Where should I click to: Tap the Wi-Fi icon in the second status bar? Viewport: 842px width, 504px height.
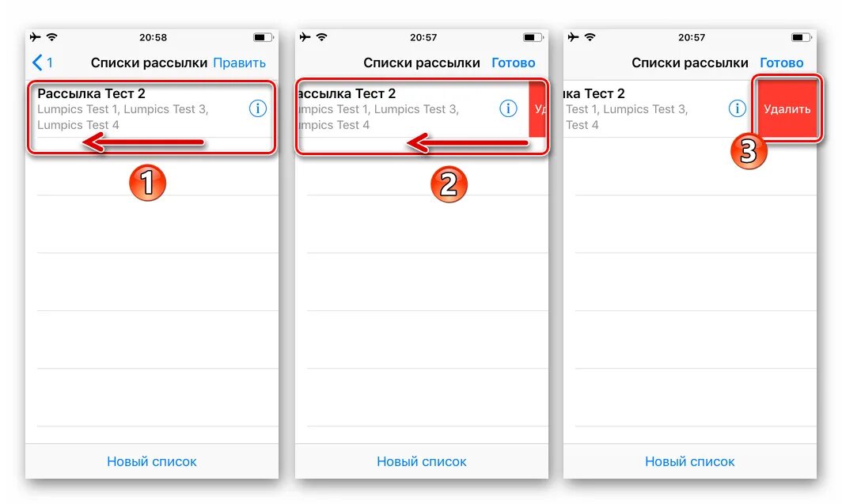click(321, 37)
